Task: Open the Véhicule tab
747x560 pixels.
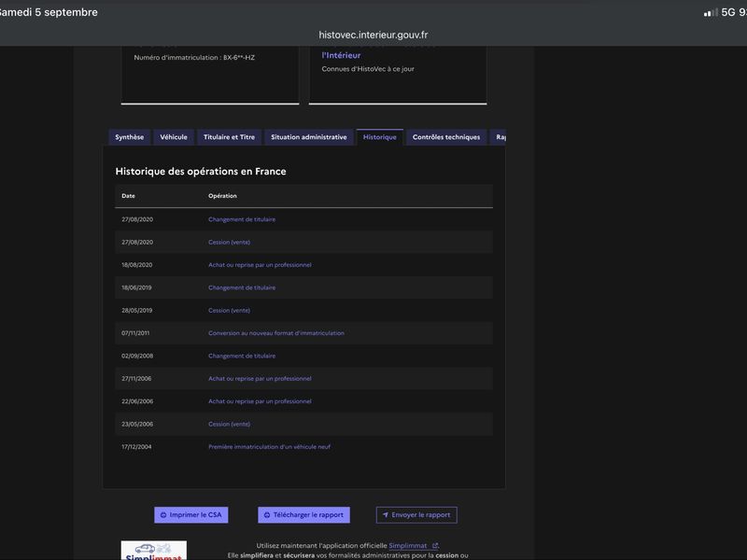Action: point(174,137)
